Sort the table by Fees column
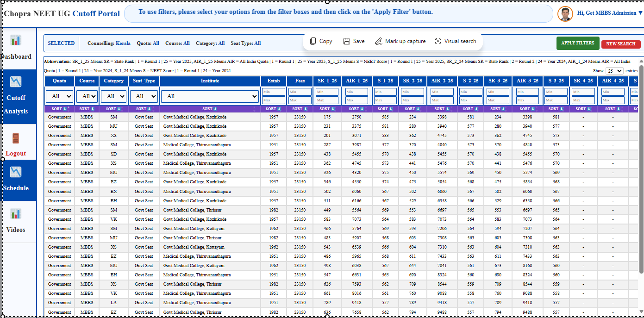This screenshot has width=644, height=318. [x=300, y=109]
